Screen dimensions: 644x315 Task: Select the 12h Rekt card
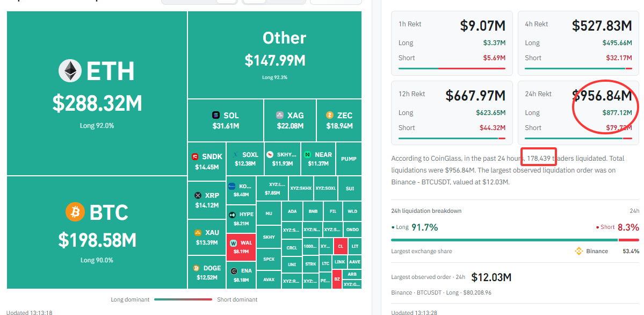(x=452, y=113)
